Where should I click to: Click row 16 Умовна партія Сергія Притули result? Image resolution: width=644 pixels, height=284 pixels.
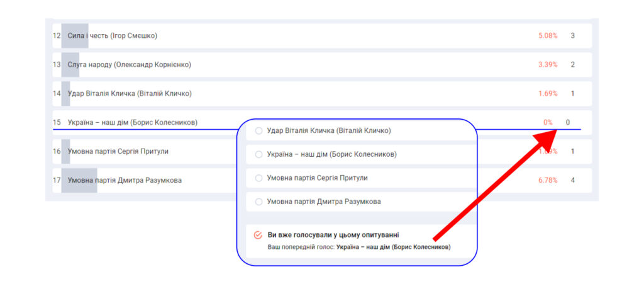coord(322,151)
